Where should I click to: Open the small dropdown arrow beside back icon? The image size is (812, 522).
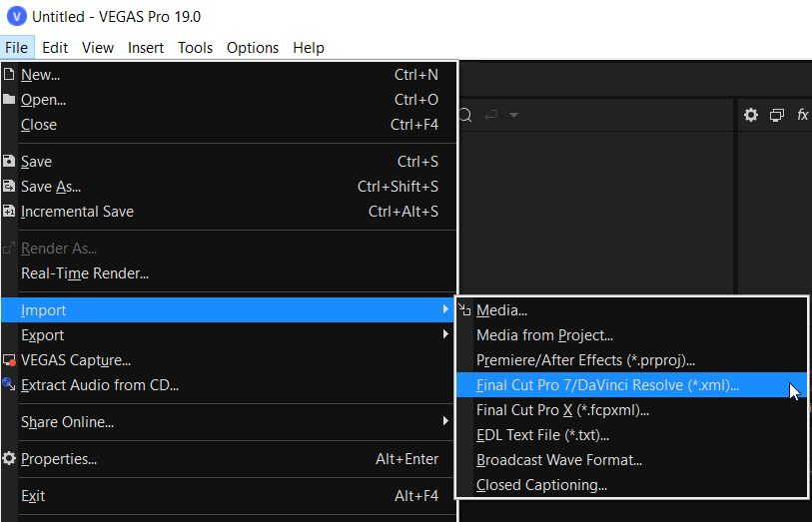coord(513,115)
